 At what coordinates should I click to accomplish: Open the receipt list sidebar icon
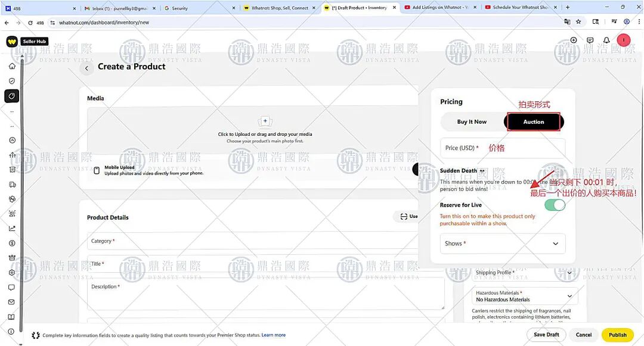point(12,170)
